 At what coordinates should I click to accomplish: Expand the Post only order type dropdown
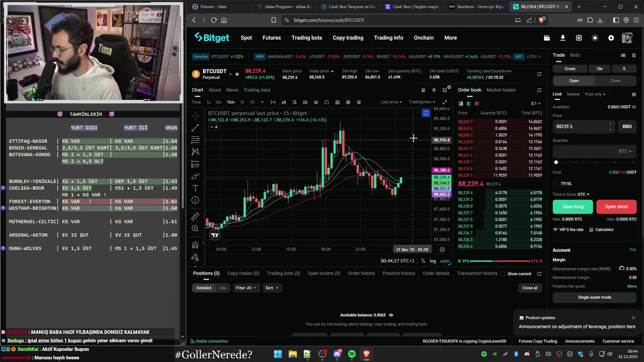click(x=595, y=94)
